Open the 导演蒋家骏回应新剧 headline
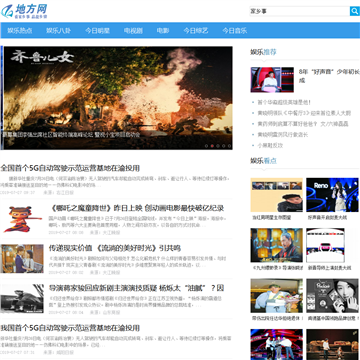 (136, 288)
